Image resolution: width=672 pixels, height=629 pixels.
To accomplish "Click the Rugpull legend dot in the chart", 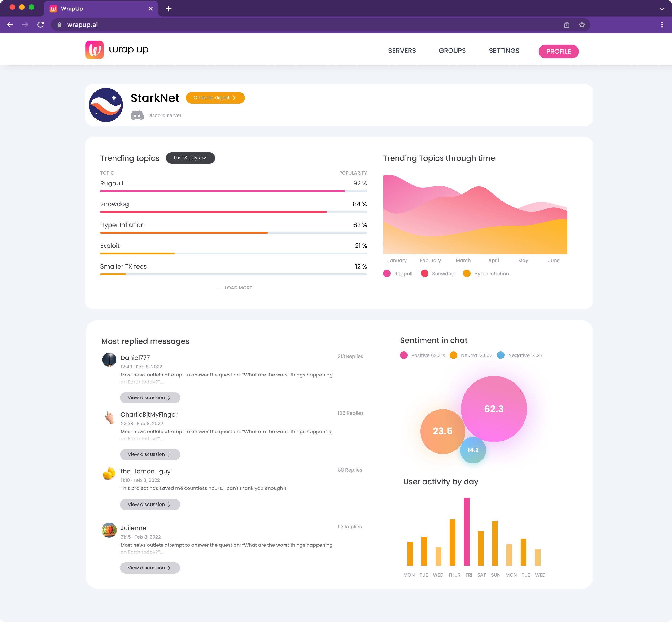I will click(x=387, y=273).
